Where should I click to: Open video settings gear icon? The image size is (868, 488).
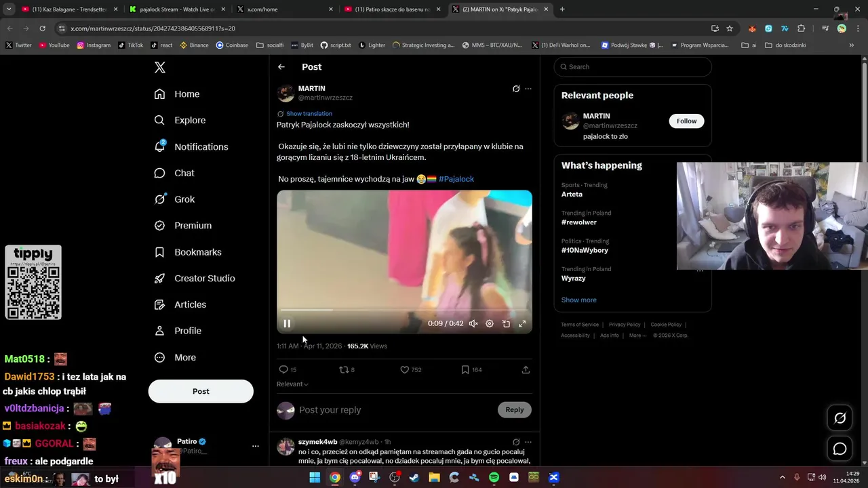pos(490,323)
